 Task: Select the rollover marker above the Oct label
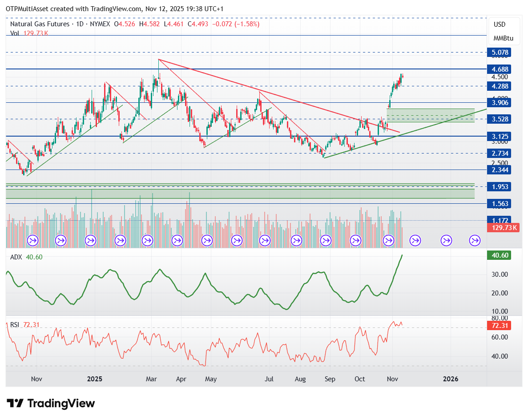pyautogui.click(x=356, y=241)
